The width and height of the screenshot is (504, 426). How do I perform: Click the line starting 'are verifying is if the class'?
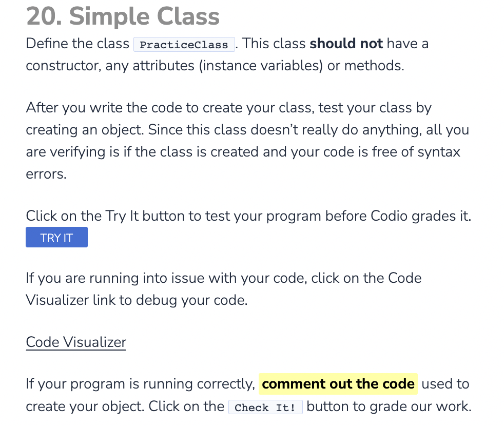click(243, 152)
